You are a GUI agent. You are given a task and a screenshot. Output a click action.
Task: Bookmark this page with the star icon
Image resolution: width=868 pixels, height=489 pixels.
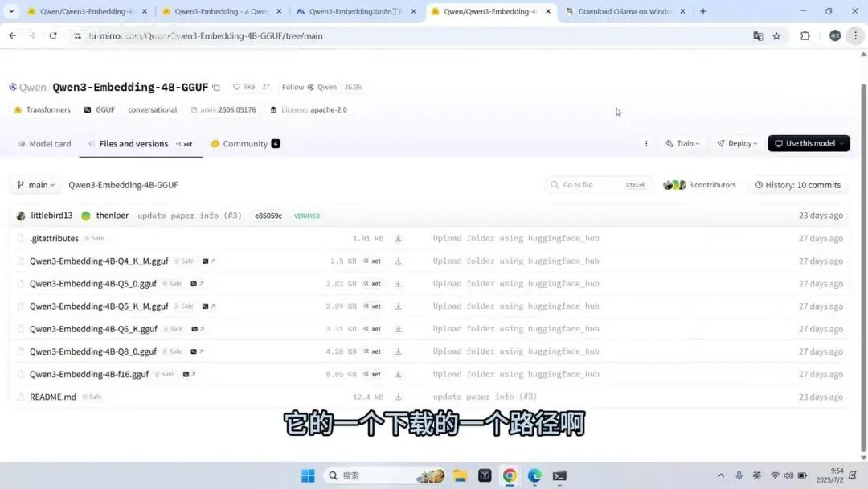[x=776, y=36]
